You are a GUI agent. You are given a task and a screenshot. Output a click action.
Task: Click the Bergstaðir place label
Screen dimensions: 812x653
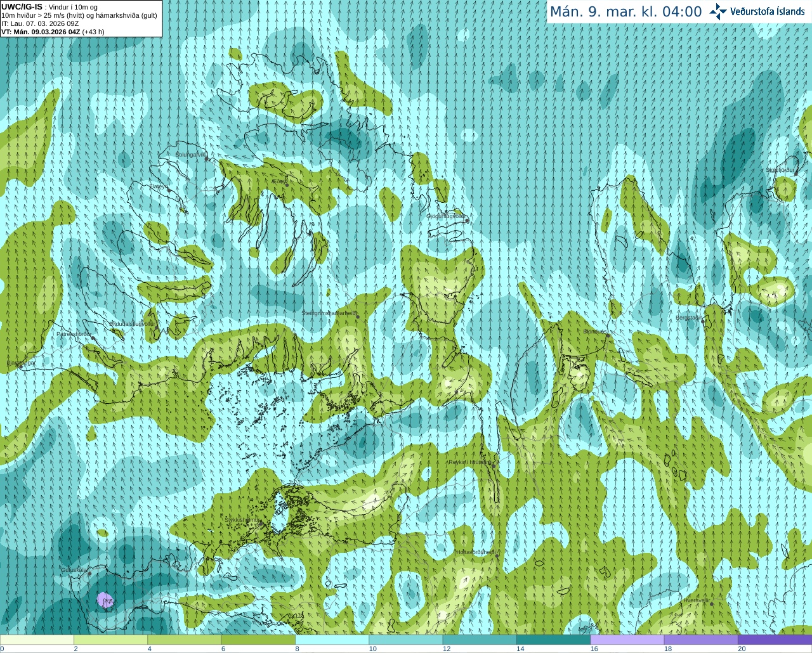click(688, 318)
